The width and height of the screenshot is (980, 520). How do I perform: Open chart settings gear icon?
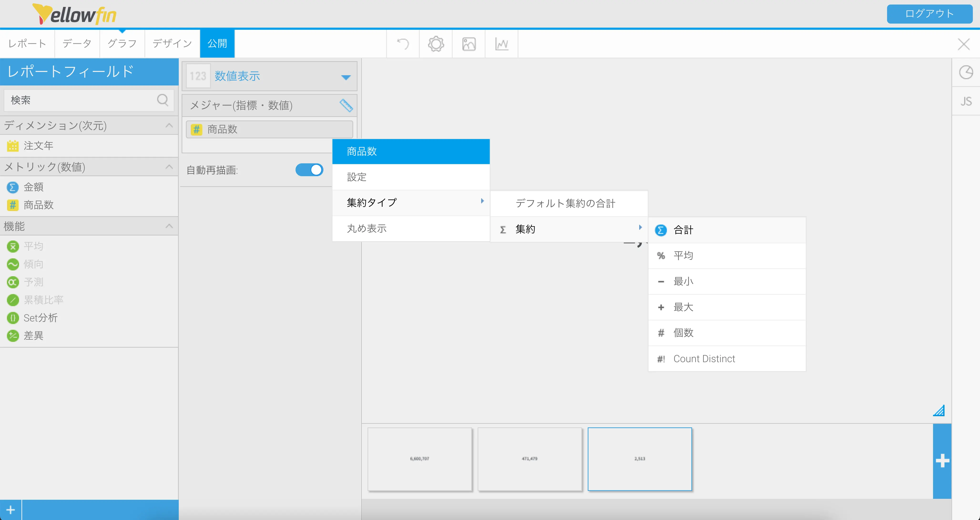pyautogui.click(x=436, y=44)
